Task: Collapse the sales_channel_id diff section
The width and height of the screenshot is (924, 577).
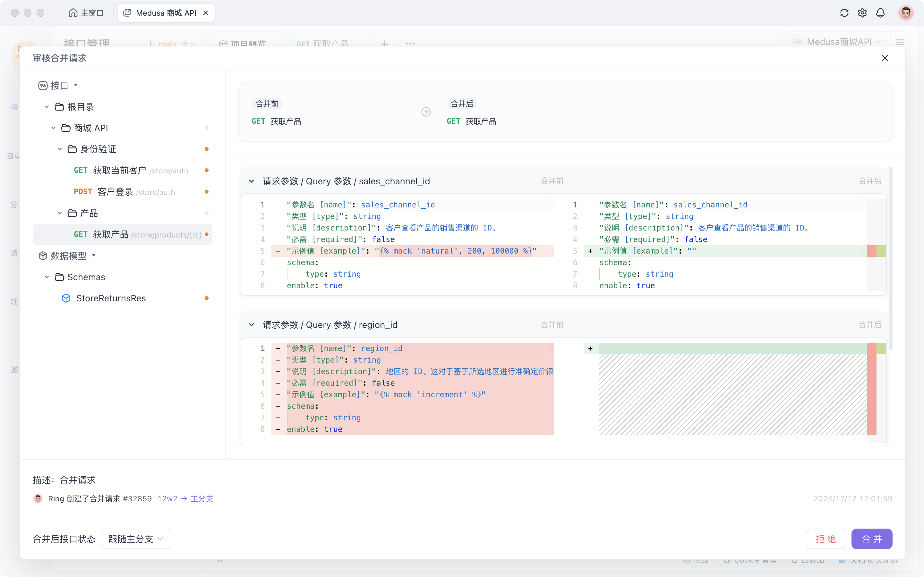Action: pyautogui.click(x=251, y=181)
